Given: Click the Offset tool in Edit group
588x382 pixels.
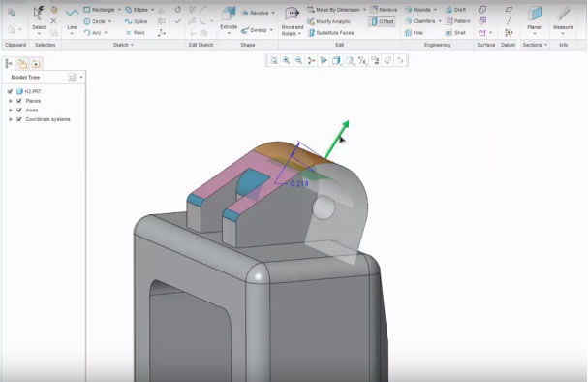Looking at the screenshot, I should [382, 21].
